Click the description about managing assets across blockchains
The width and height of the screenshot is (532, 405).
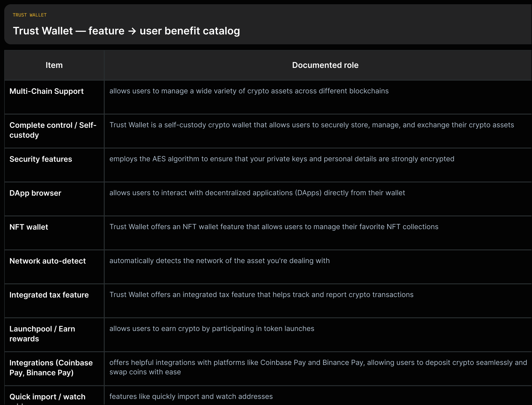249,91
